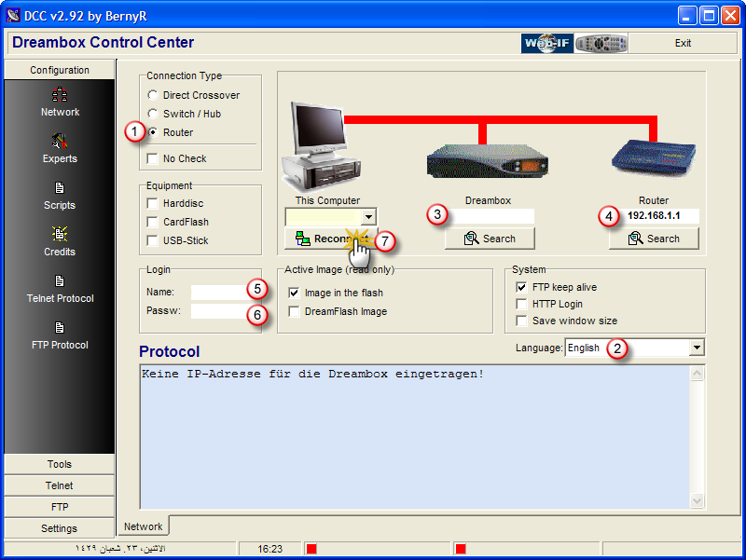This screenshot has height=560, width=746.
Task: Click the 16:23 time in status bar
Action: pyautogui.click(x=269, y=549)
